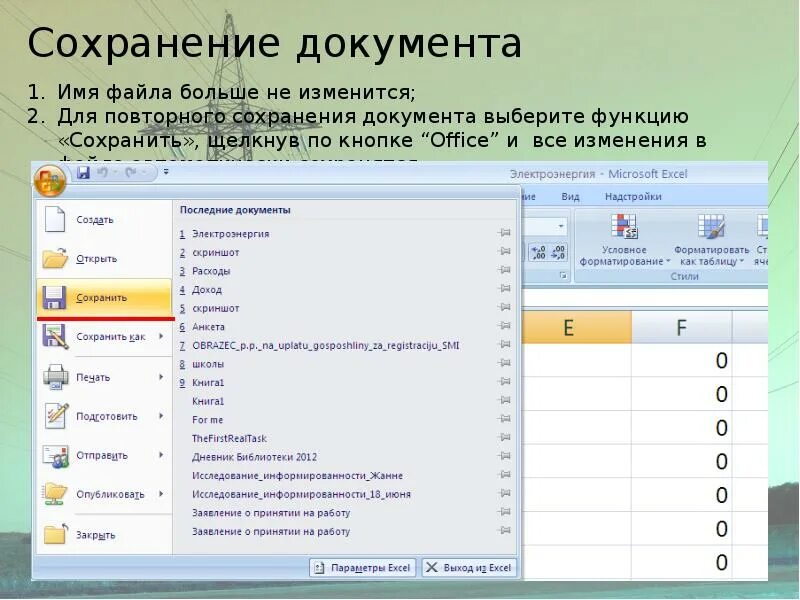Screen dimensions: 800x600
Task: Choose Создать in the Office menu
Action: (x=104, y=219)
